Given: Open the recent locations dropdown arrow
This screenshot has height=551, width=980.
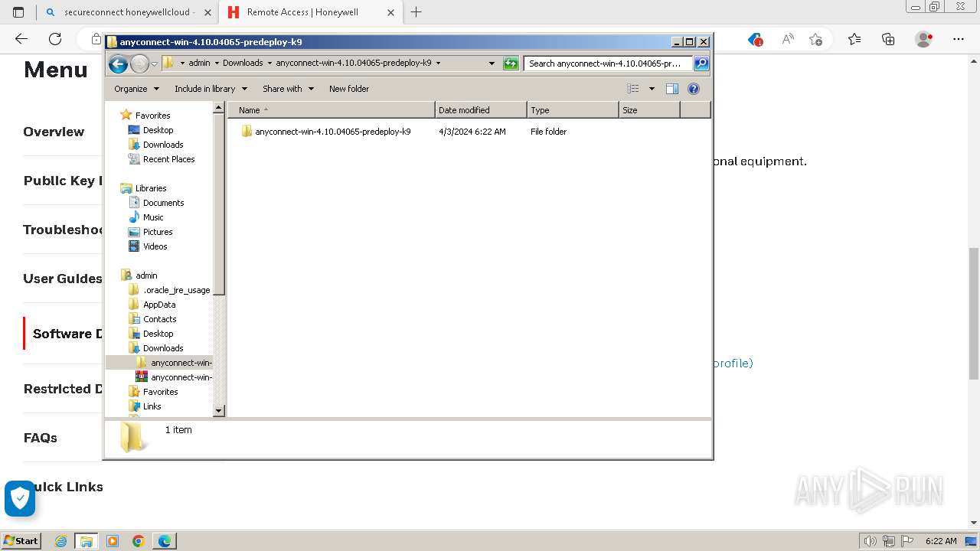Looking at the screenshot, I should coord(155,64).
